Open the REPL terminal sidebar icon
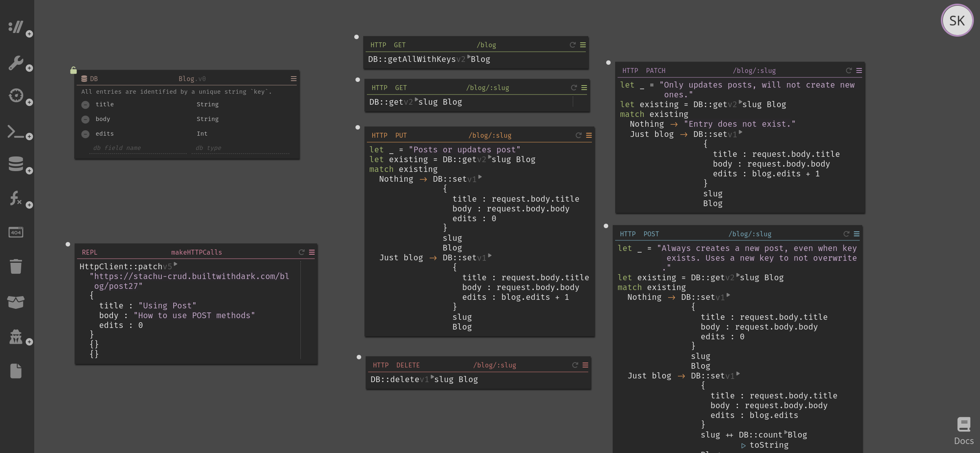980x453 pixels. (16, 132)
